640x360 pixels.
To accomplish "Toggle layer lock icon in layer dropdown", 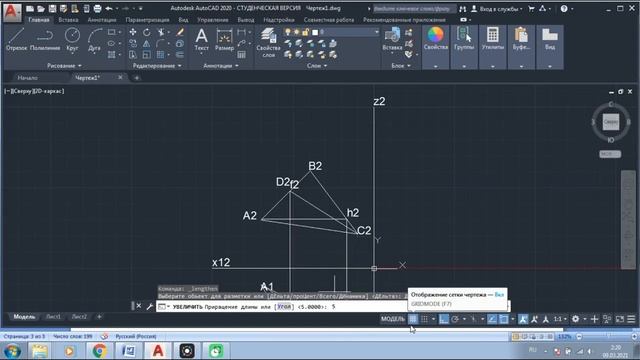I will tap(305, 32).
